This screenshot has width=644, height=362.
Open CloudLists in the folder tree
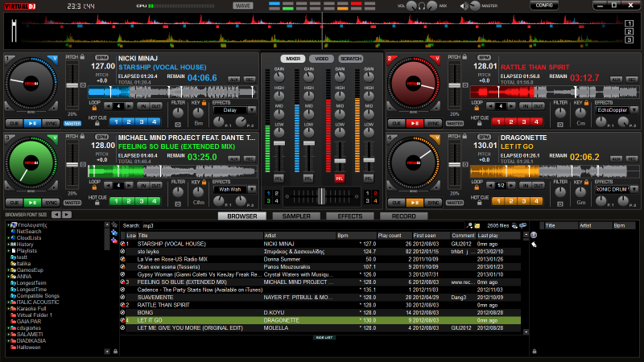[x=28, y=237]
